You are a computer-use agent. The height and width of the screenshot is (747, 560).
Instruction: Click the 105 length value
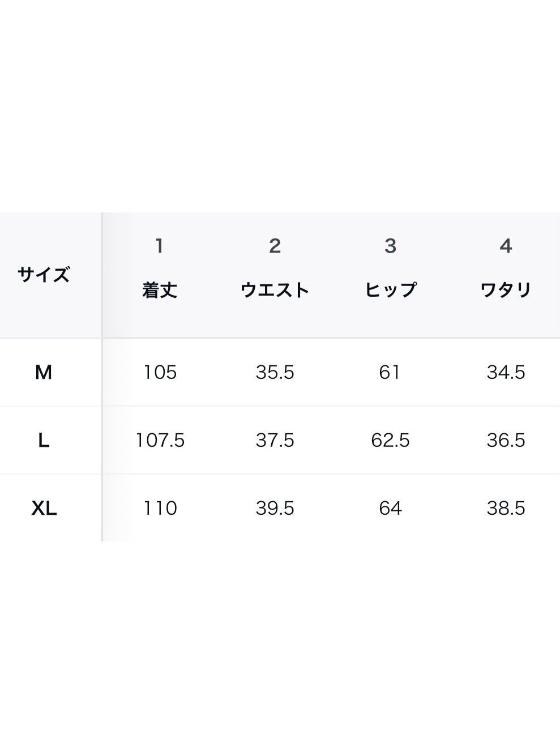pyautogui.click(x=160, y=372)
